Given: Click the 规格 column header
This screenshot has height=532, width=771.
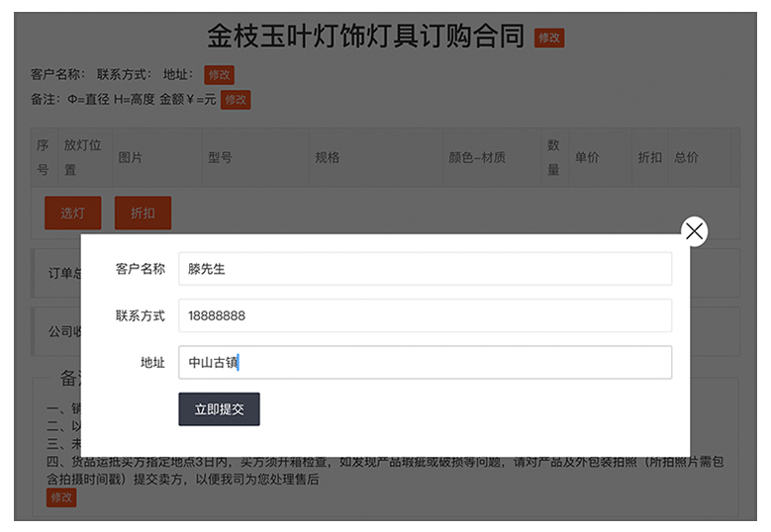Looking at the screenshot, I should 328,157.
